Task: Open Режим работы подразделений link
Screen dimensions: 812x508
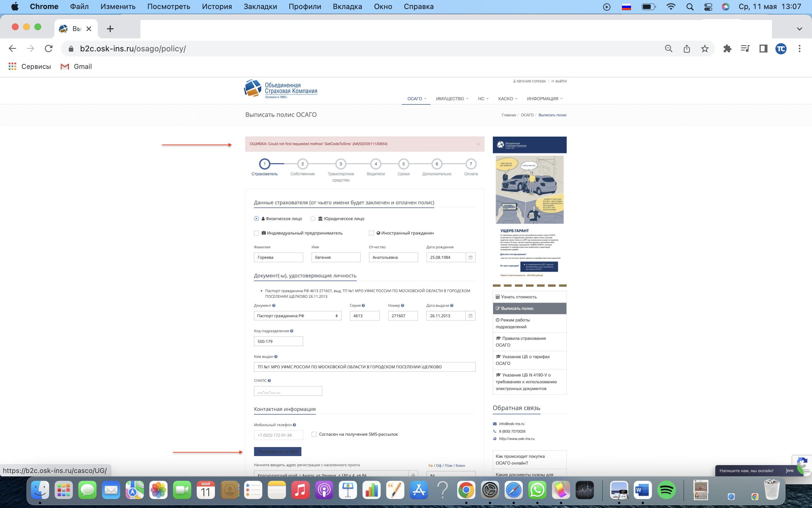Action: (529, 323)
